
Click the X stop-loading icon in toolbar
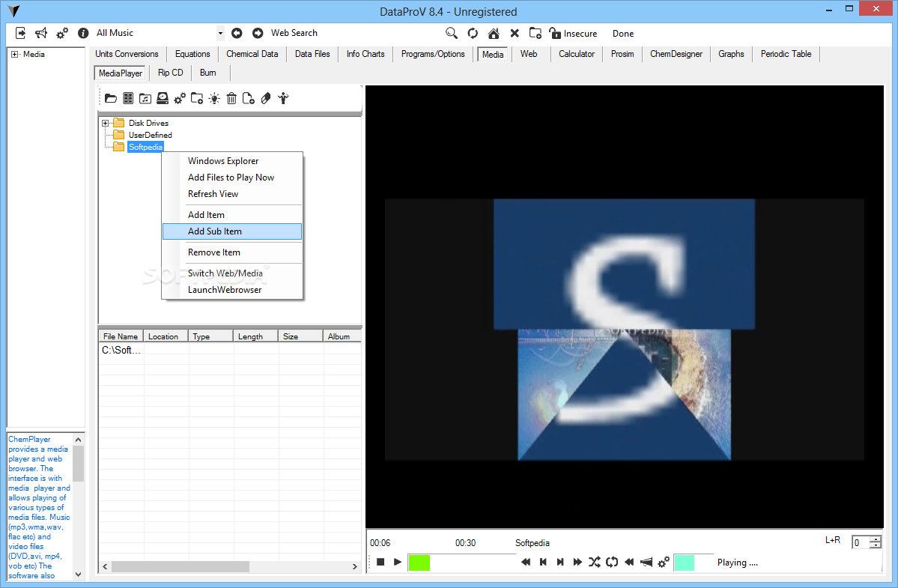[x=515, y=33]
